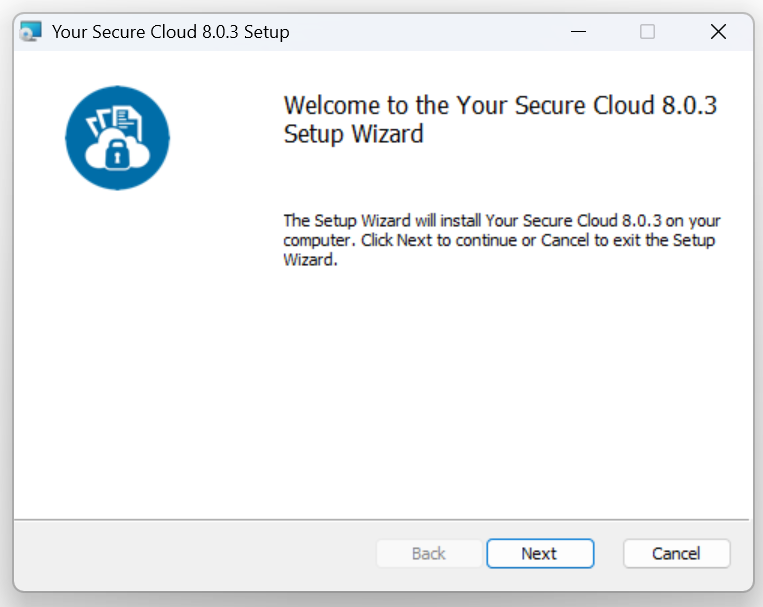Click the installer icon in the title bar
The image size is (763, 607).
pyautogui.click(x=30, y=32)
